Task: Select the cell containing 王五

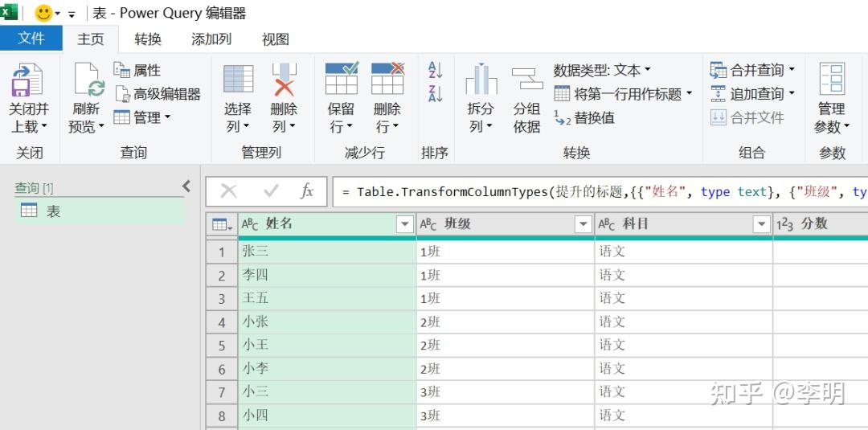Action: click(327, 298)
